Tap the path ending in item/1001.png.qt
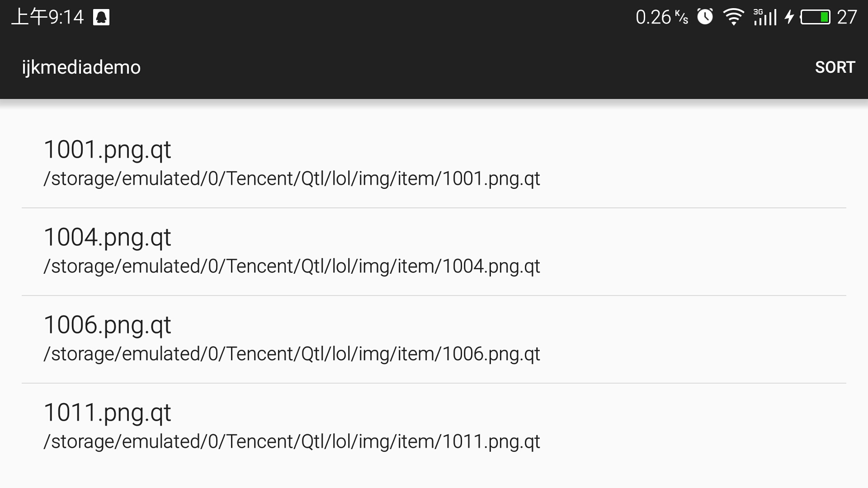Image resolution: width=868 pixels, height=488 pixels. [292, 179]
